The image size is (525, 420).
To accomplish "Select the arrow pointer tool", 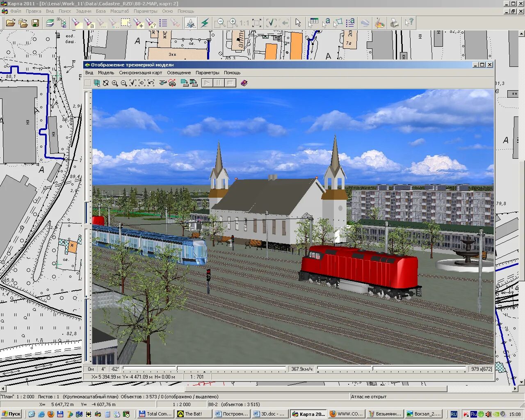I will (x=298, y=23).
